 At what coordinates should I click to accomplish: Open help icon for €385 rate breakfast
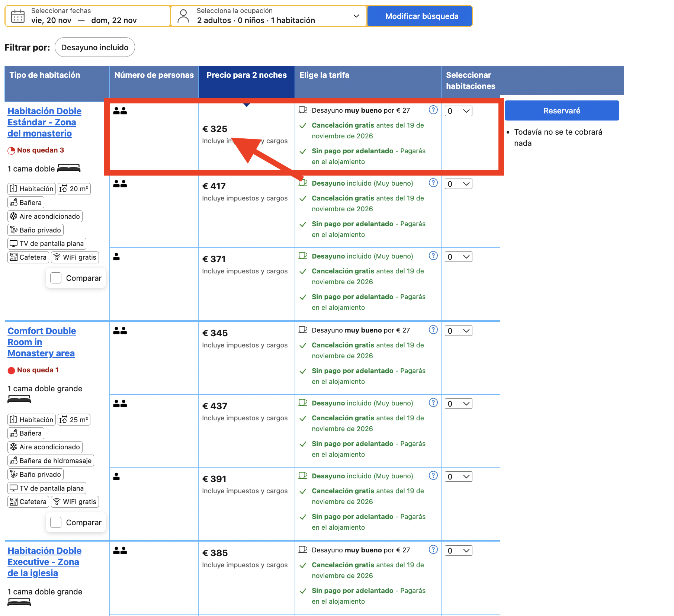(x=433, y=549)
